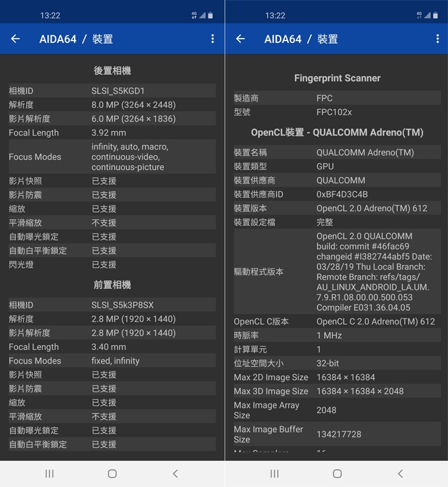448x487 pixels.
Task: Select 閃光燈 row label
Action: [x=21, y=265]
